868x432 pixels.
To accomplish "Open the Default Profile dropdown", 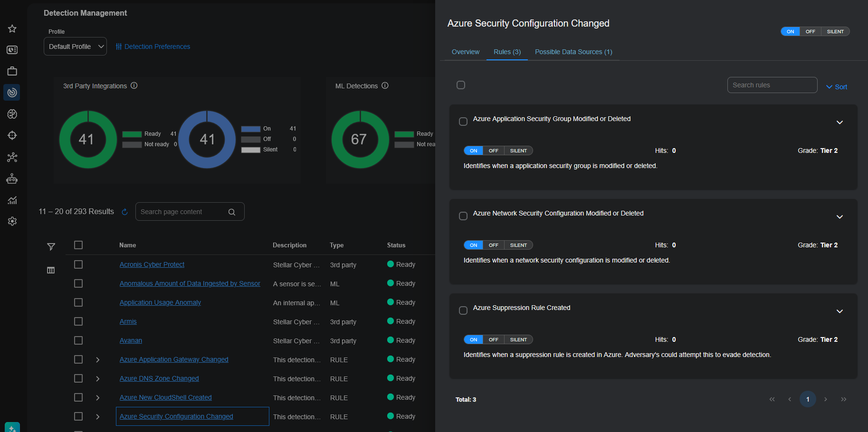I will coord(75,47).
